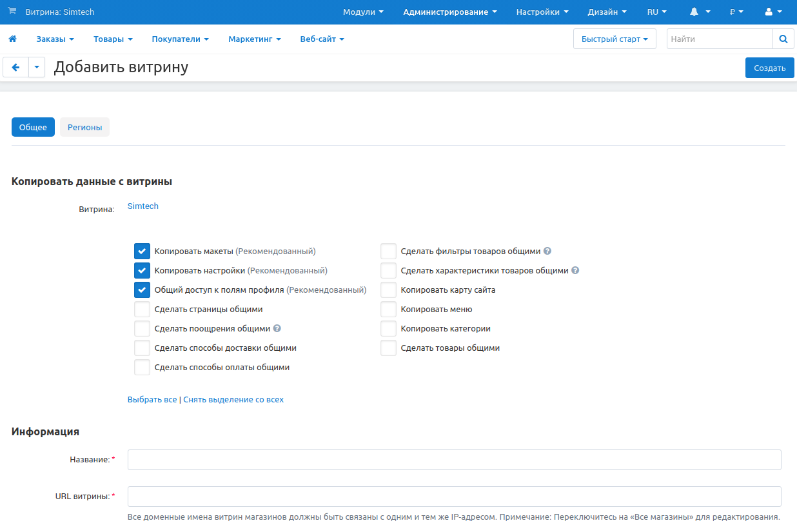Click the Simtech storefront link

[x=143, y=206]
